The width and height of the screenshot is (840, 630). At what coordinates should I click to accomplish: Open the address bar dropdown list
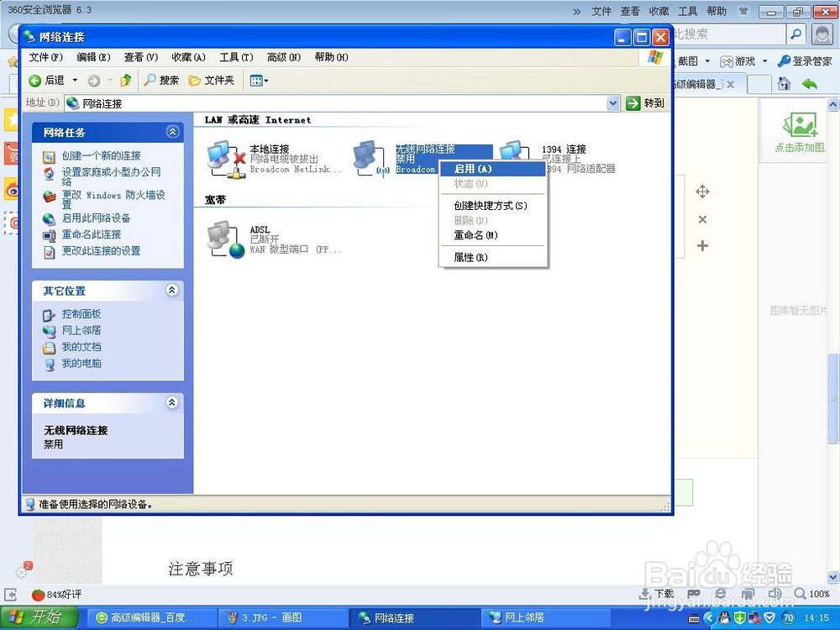tap(612, 102)
